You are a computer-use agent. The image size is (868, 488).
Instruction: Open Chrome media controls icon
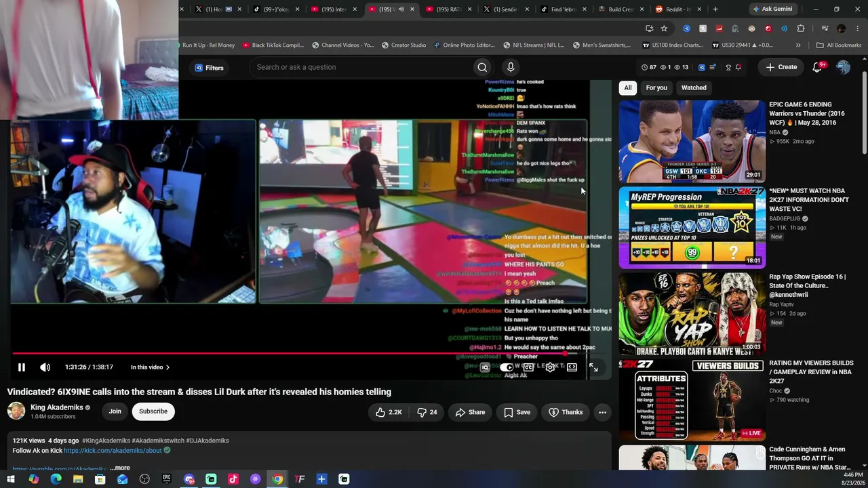click(x=825, y=28)
